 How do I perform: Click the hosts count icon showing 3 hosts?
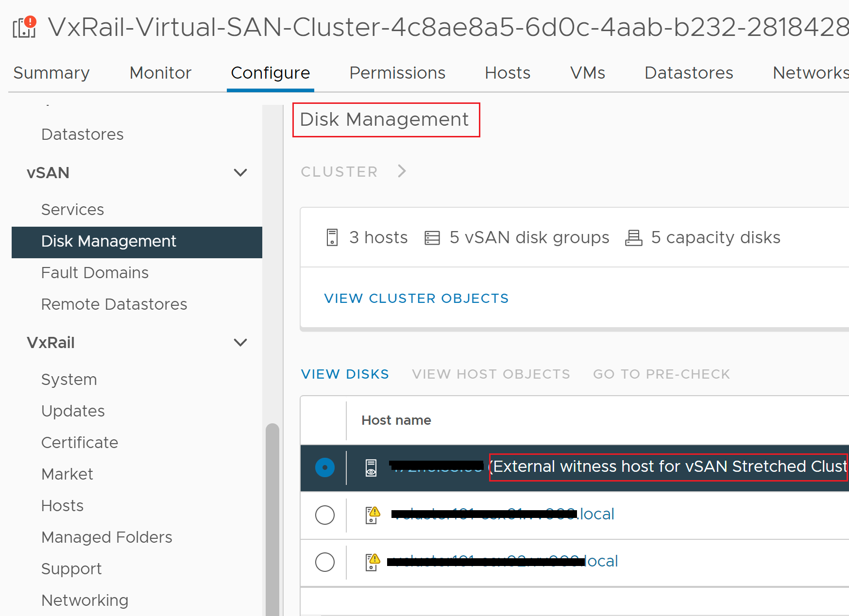click(332, 237)
